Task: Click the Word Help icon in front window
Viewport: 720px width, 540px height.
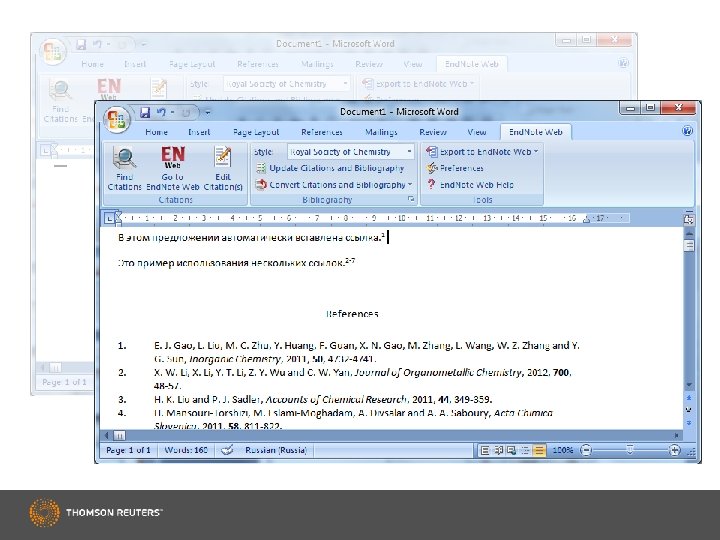Action: (x=687, y=131)
